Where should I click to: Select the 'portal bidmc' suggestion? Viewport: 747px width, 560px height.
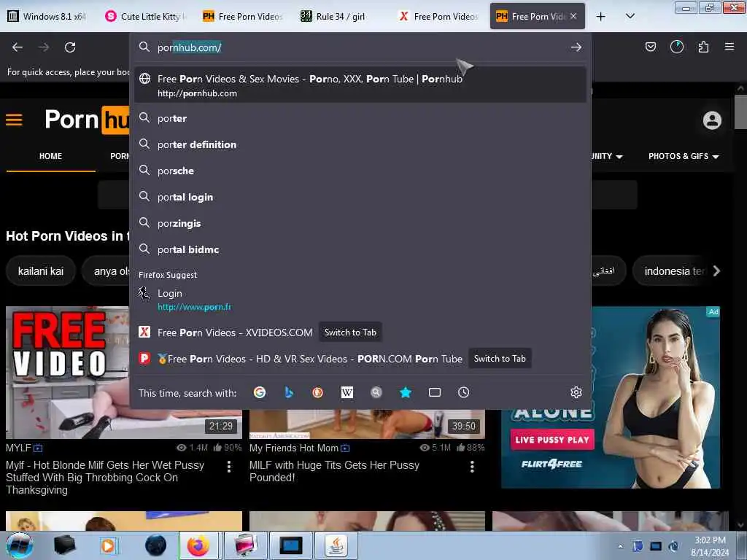(360, 249)
